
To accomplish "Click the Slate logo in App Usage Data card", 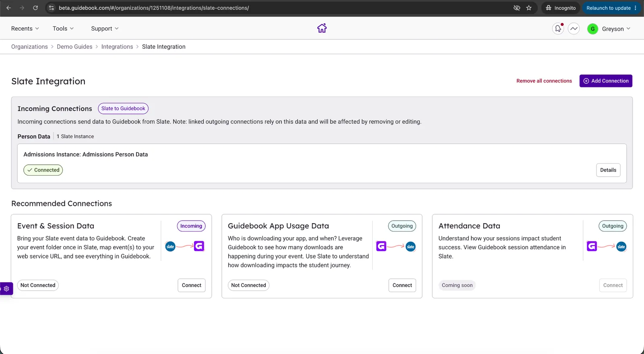I will coord(411,246).
